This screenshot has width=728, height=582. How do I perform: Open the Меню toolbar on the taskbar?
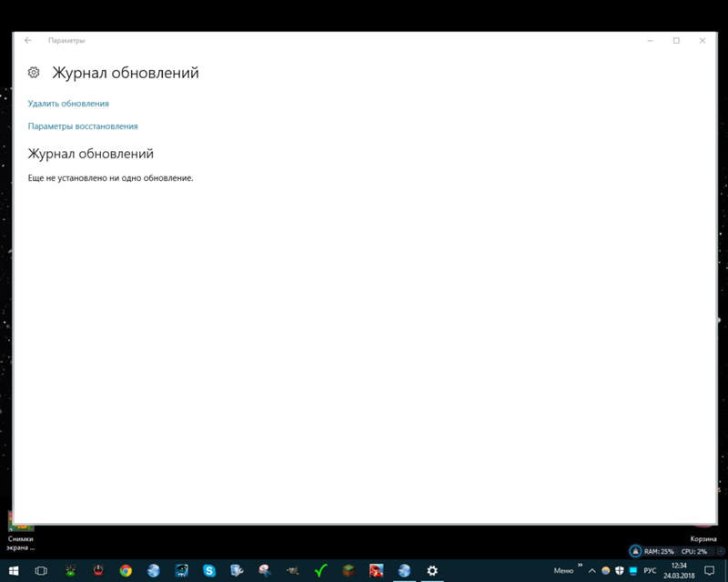click(563, 571)
